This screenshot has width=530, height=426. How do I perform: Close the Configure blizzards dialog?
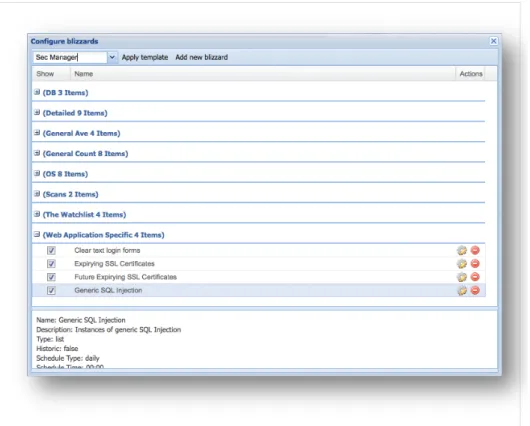(493, 41)
